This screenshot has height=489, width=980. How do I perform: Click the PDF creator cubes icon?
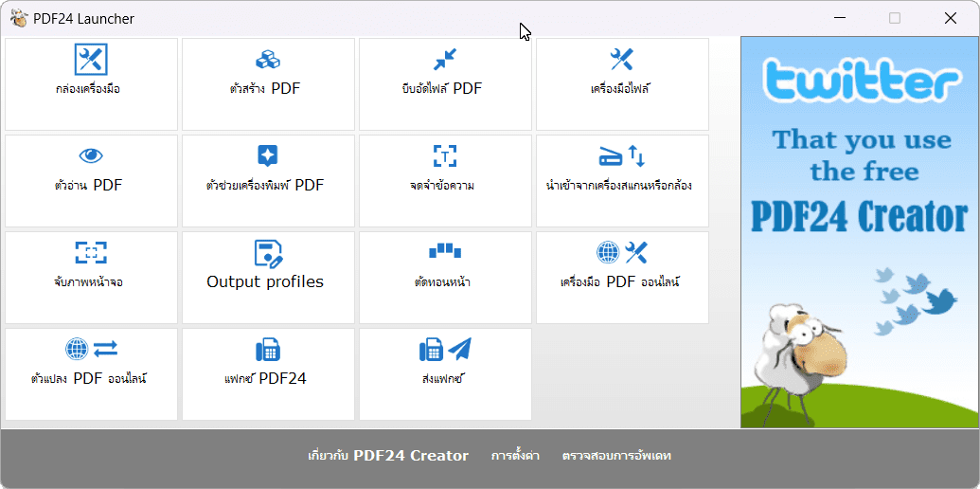tap(268, 60)
